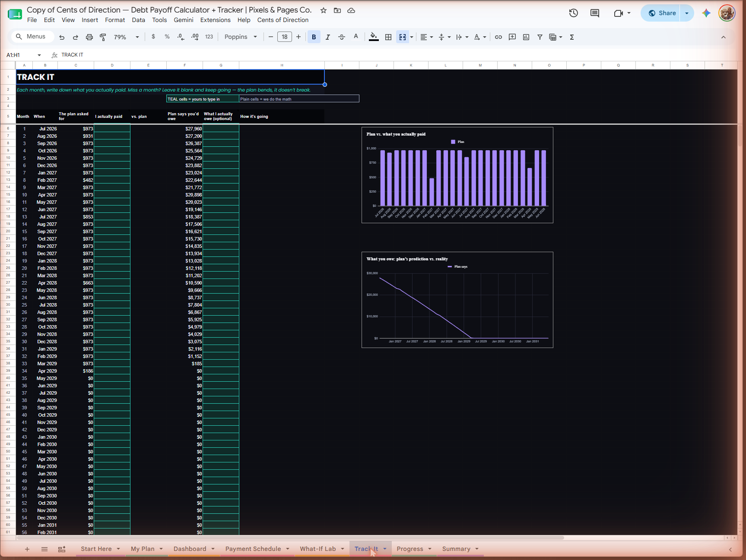
Task: Open more number formats 123
Action: point(209,37)
